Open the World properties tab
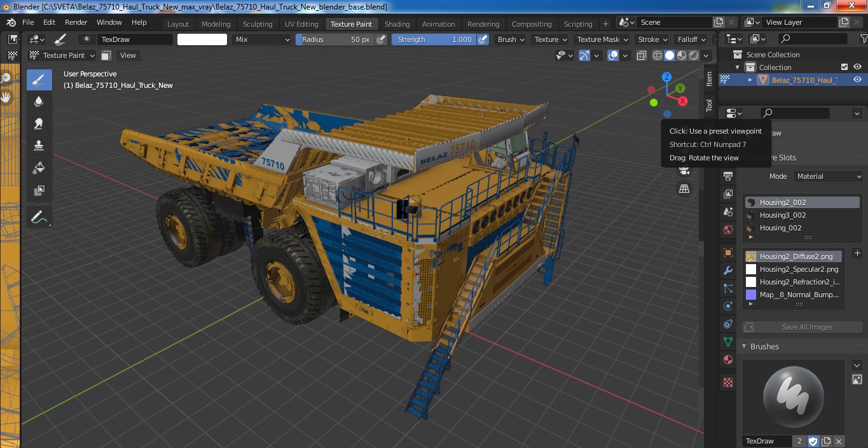The width and height of the screenshot is (868, 448). pos(728,230)
